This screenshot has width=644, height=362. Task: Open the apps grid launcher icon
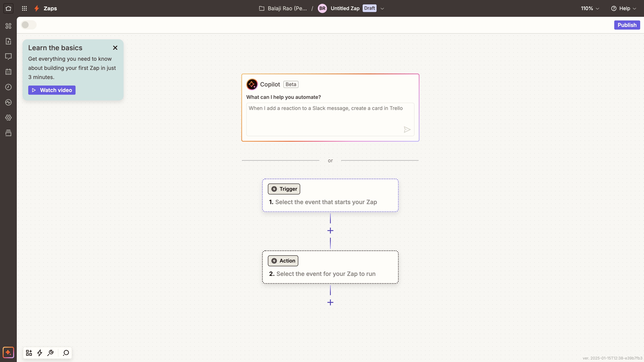[x=24, y=8]
